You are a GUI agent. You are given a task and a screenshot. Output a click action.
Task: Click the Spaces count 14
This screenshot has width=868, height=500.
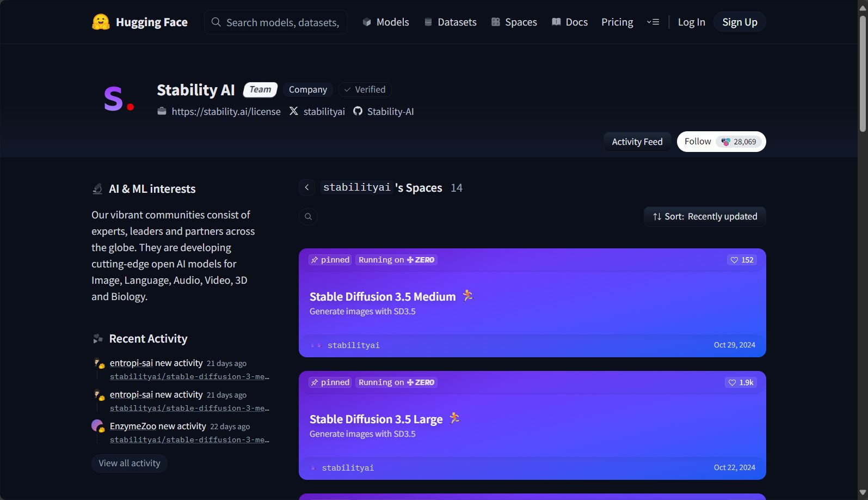[457, 188]
